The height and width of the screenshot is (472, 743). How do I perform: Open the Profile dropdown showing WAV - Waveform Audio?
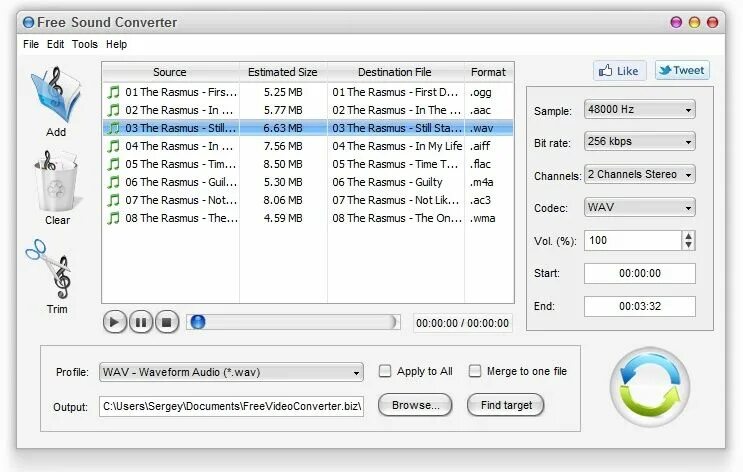pyautogui.click(x=231, y=372)
